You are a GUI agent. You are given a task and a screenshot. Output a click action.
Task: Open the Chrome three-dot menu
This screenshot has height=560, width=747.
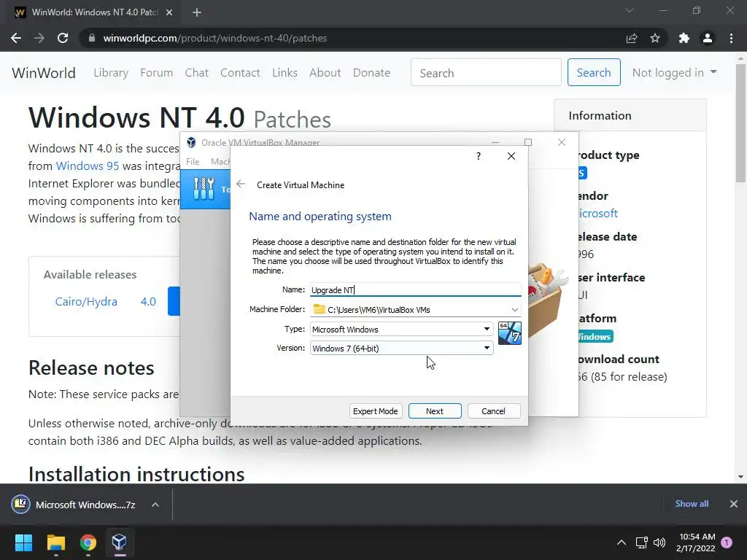click(731, 38)
